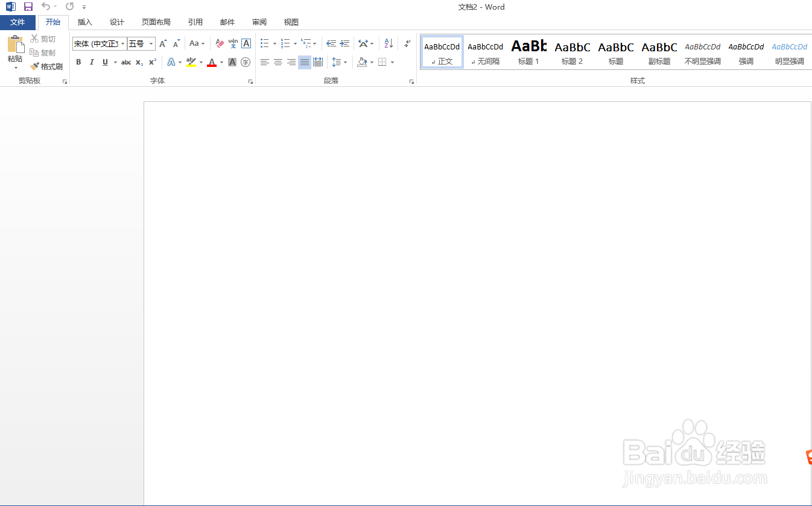The width and height of the screenshot is (812, 506).
Task: Click the phonetic guide wén icon
Action: (x=233, y=43)
